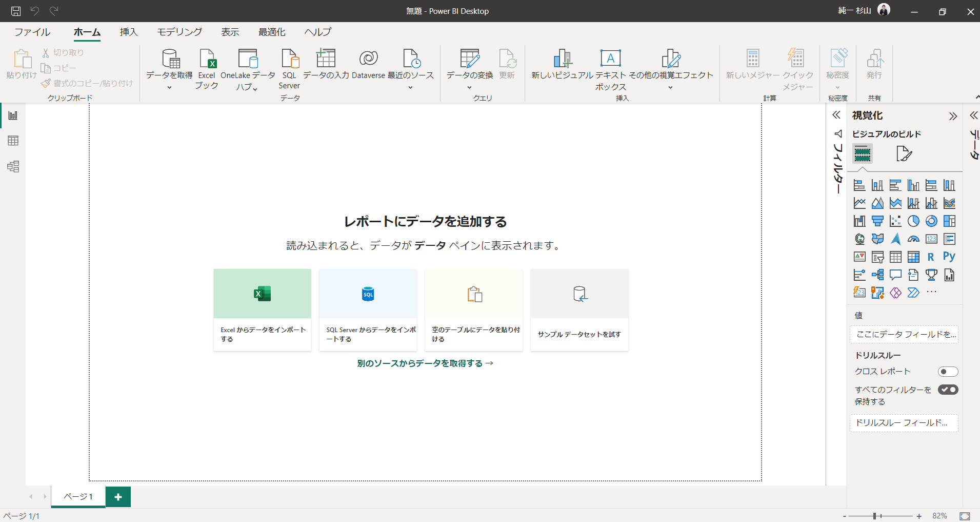Open the ファイル menu
Viewport: 980px width, 522px height.
point(32,32)
